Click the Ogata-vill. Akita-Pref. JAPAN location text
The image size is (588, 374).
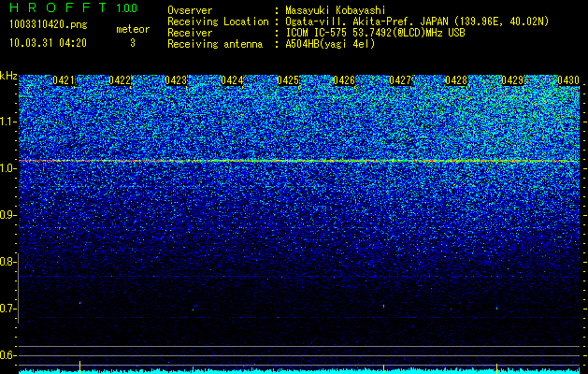pyautogui.click(x=417, y=22)
